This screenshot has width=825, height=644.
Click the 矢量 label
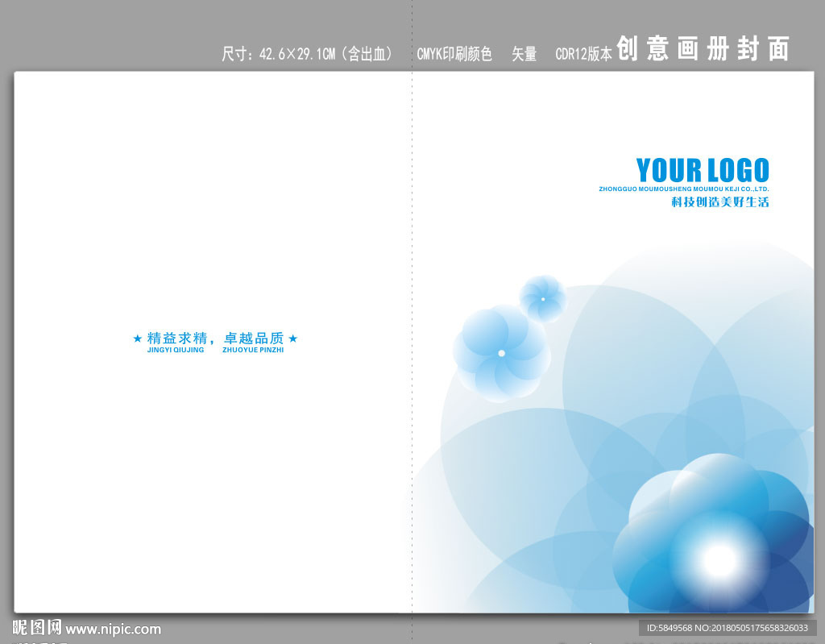point(524,54)
